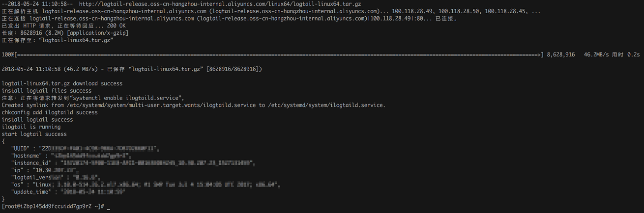The width and height of the screenshot is (644, 213).
Task: Click the 'install logtail files success' line
Action: tap(47, 91)
